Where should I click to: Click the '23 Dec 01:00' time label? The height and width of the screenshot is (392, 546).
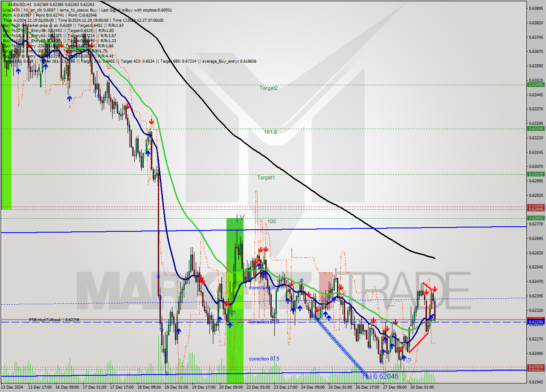click(258, 387)
